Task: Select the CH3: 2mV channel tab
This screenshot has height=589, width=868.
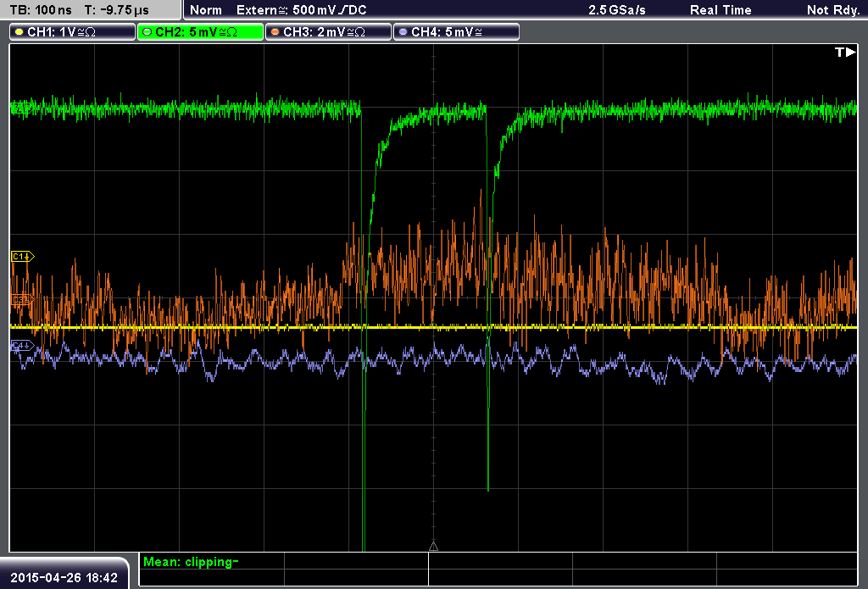Action: [x=328, y=32]
